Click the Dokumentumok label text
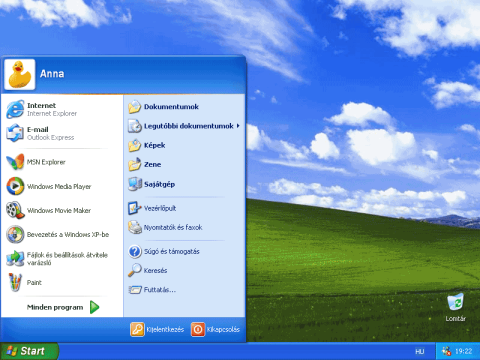Screen dimensions: 480x360 coord(171,107)
